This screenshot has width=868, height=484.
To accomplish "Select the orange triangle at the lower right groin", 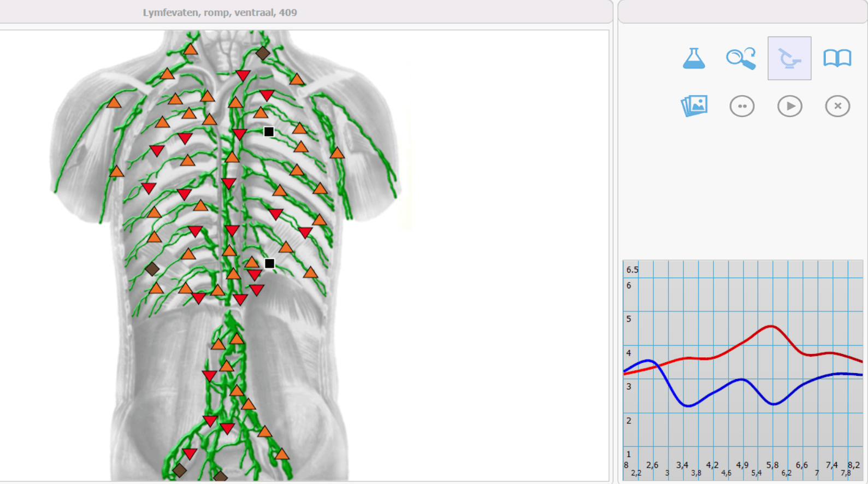I will click(282, 454).
